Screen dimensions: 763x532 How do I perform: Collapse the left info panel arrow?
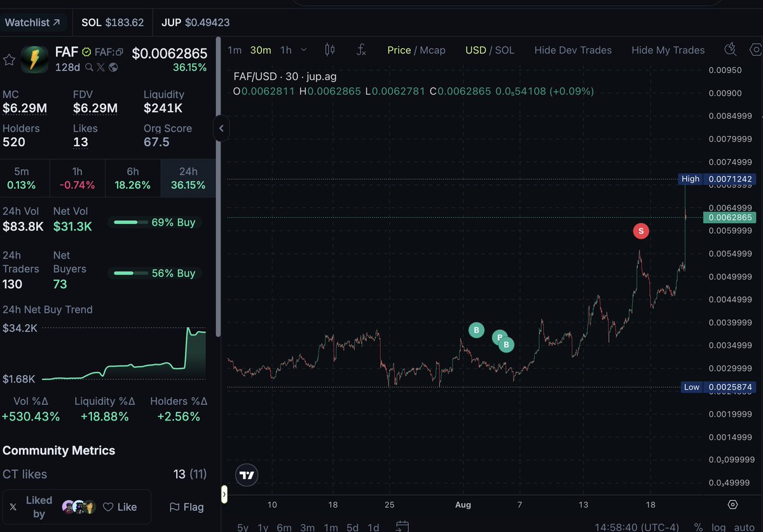click(x=221, y=128)
